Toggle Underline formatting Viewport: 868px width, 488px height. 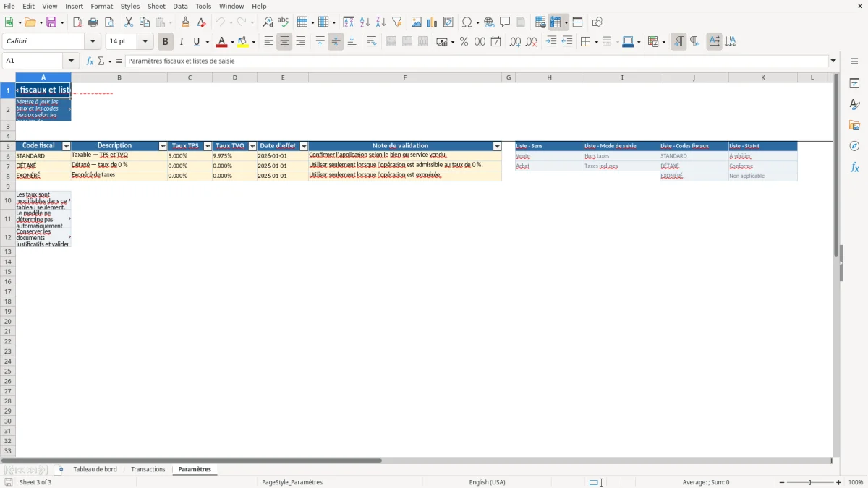point(197,42)
